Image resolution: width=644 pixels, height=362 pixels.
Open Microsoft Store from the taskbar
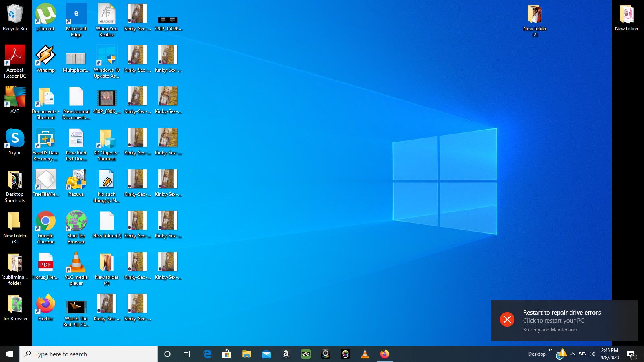tap(227, 354)
